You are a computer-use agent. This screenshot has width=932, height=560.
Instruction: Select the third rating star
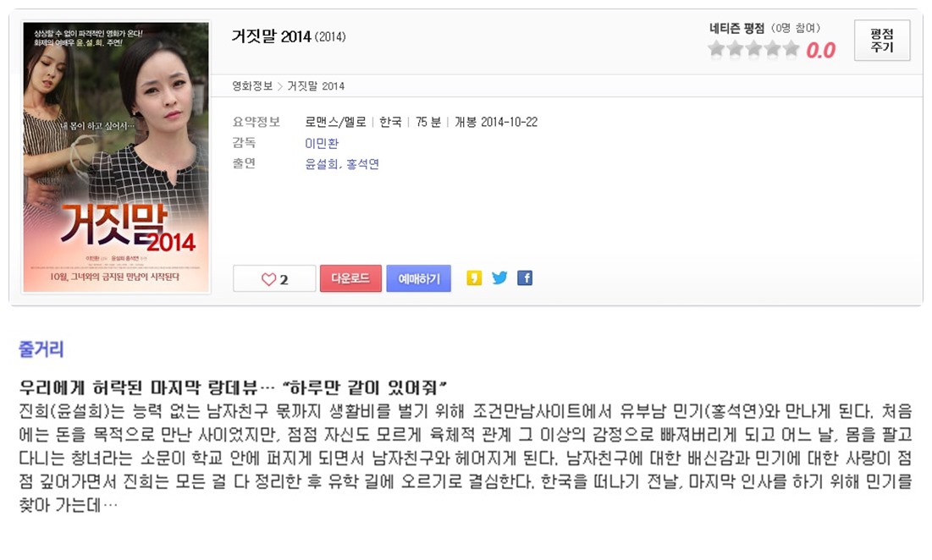pyautogui.click(x=753, y=49)
